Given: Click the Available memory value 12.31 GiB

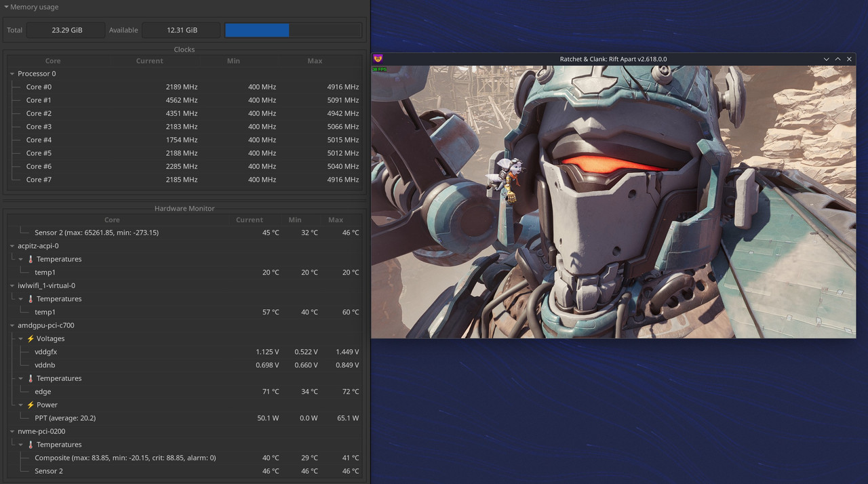Looking at the screenshot, I should tap(182, 30).
